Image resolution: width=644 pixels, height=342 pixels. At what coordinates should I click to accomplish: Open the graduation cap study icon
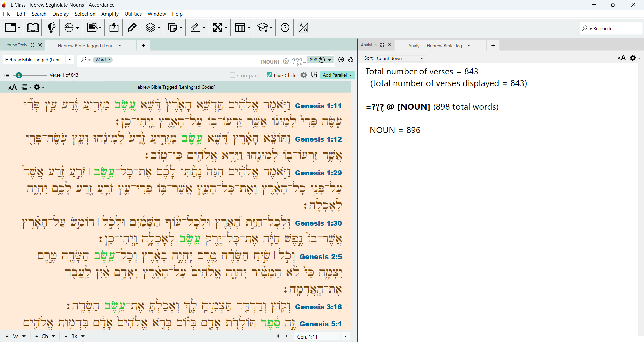click(265, 27)
